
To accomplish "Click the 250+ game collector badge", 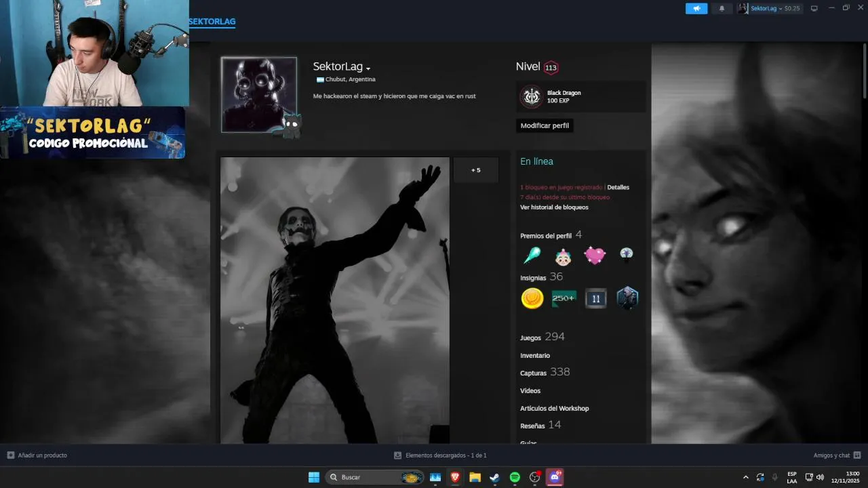I will pyautogui.click(x=564, y=298).
